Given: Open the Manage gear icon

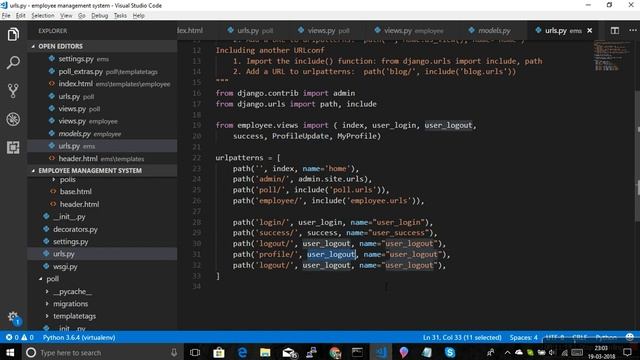Looking at the screenshot, I should tap(13, 317).
